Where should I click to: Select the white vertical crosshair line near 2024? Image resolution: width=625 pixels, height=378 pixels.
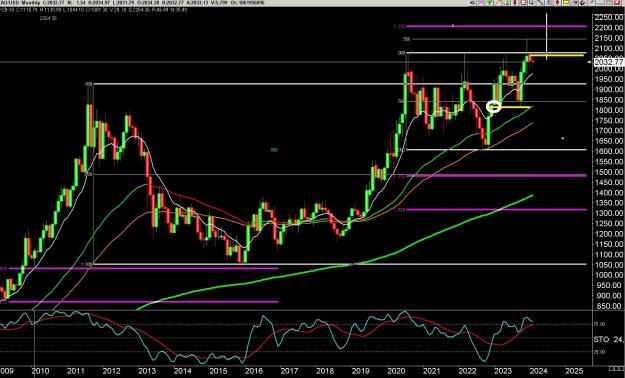(546, 36)
